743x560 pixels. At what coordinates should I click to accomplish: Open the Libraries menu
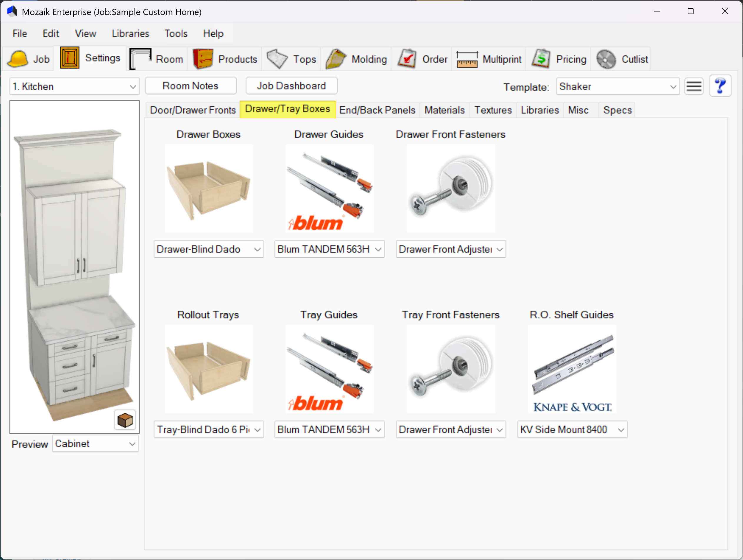pos(130,34)
